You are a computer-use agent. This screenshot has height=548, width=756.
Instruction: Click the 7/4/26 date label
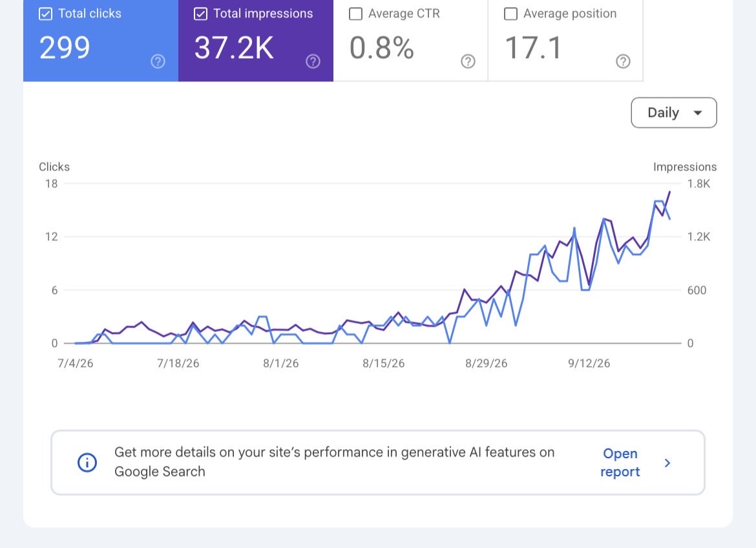click(x=75, y=363)
